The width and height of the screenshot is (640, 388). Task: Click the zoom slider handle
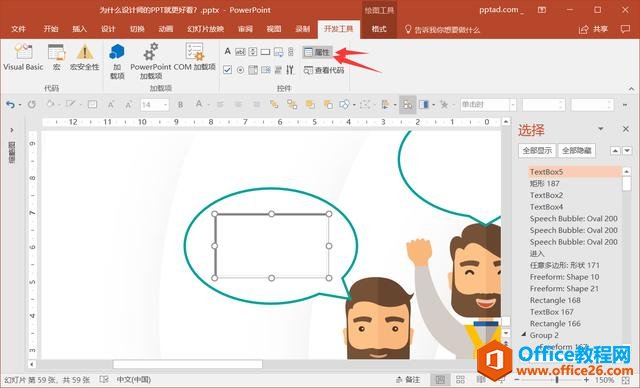pyautogui.click(x=557, y=380)
